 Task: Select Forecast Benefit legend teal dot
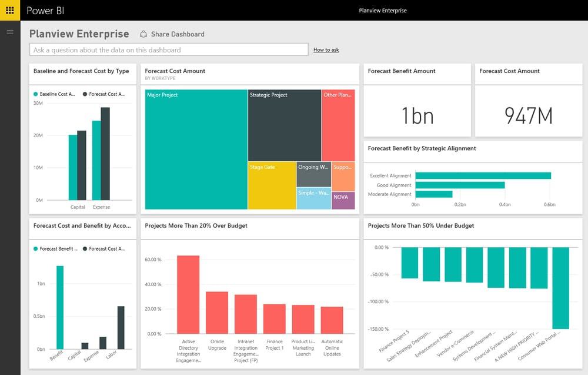[x=36, y=249]
